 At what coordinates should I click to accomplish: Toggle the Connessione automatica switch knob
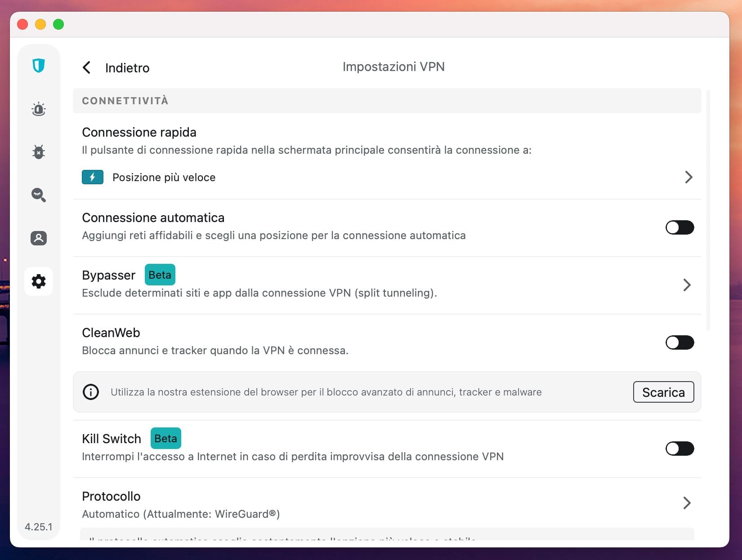[672, 227]
